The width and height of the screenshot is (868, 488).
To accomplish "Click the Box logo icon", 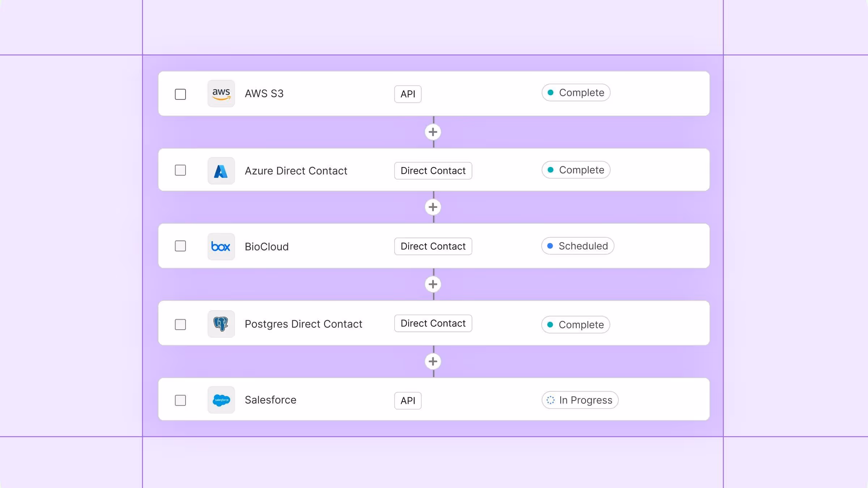I will click(221, 247).
